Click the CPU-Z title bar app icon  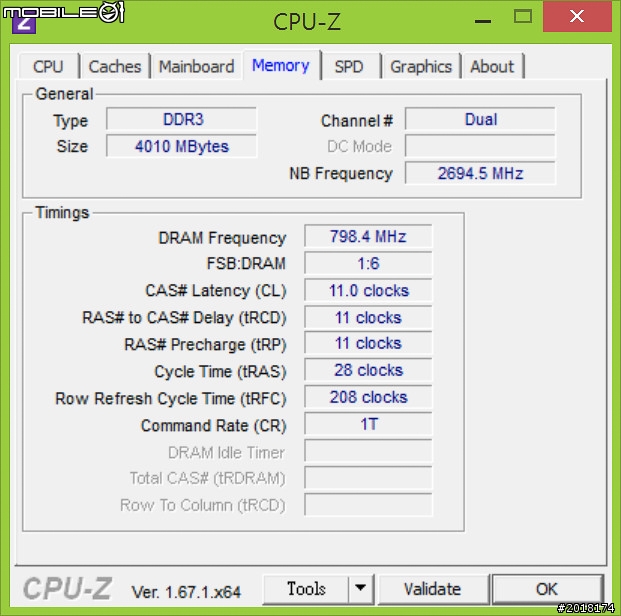[24, 24]
